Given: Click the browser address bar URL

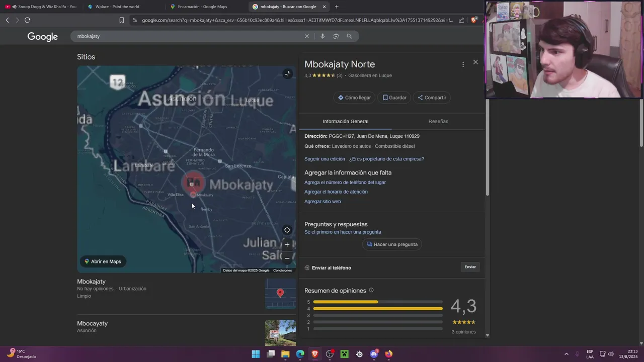Looking at the screenshot, I should 297,20.
